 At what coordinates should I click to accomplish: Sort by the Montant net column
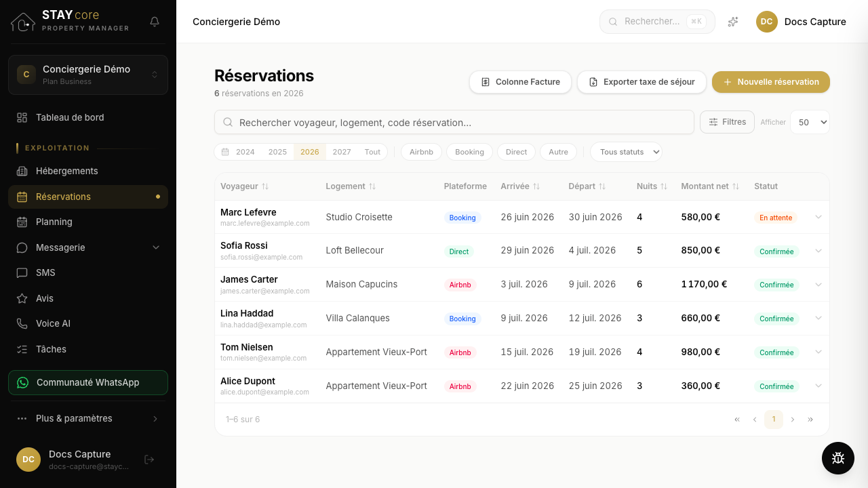click(x=710, y=186)
